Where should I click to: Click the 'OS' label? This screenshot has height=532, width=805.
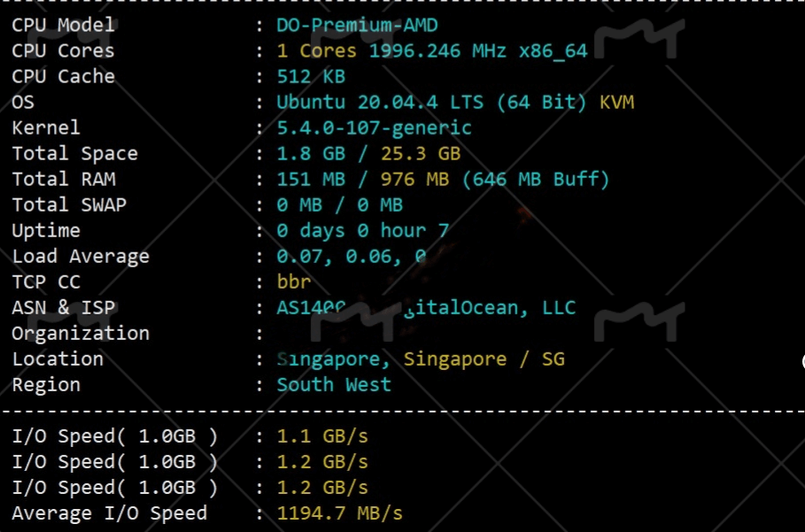click(23, 102)
